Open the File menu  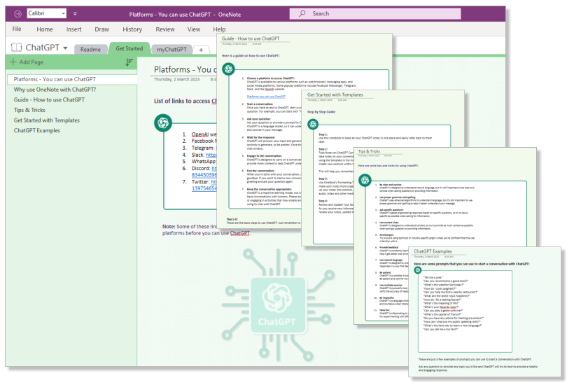point(17,29)
